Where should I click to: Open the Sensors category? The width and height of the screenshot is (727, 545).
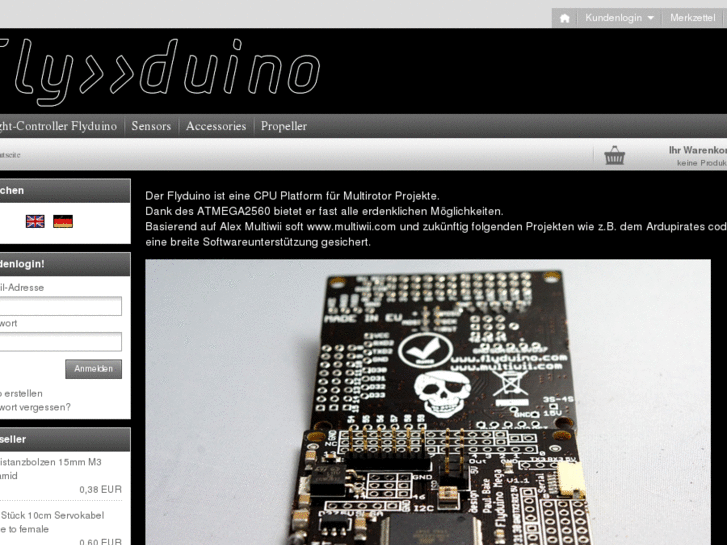click(x=151, y=126)
